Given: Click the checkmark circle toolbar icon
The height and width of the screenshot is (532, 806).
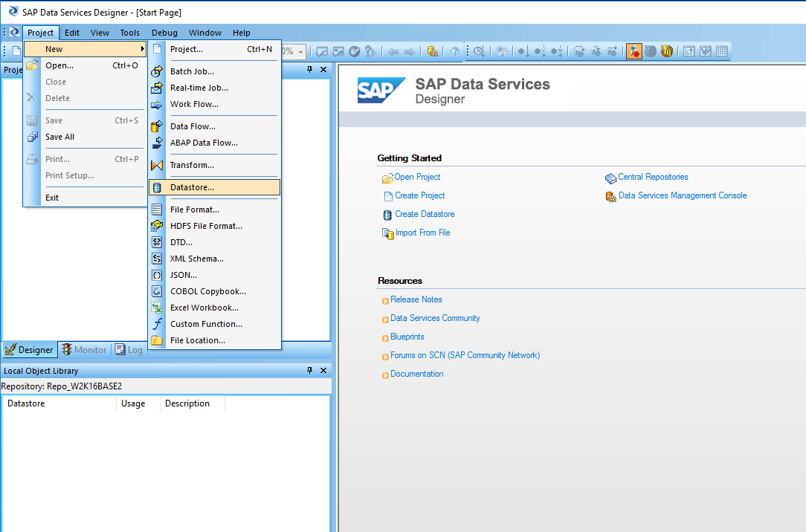Looking at the screenshot, I should [354, 51].
